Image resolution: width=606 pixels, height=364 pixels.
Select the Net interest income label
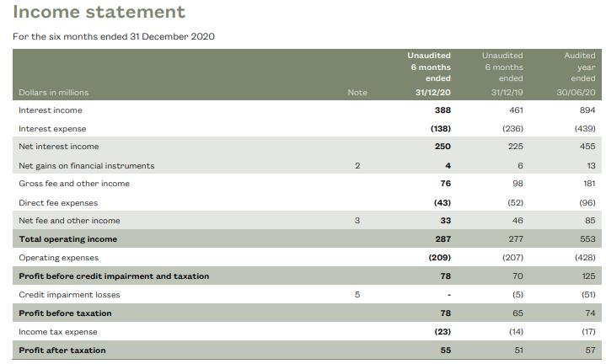59,147
